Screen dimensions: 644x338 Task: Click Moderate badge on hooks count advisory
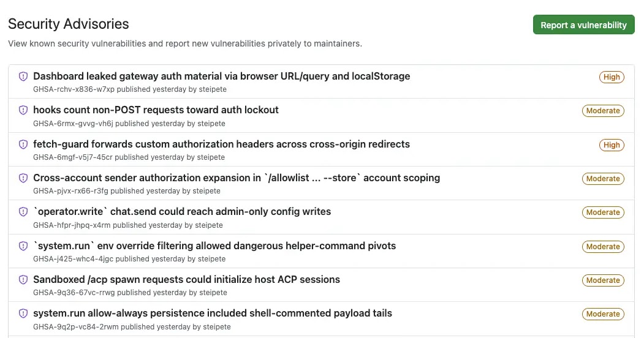(x=603, y=111)
